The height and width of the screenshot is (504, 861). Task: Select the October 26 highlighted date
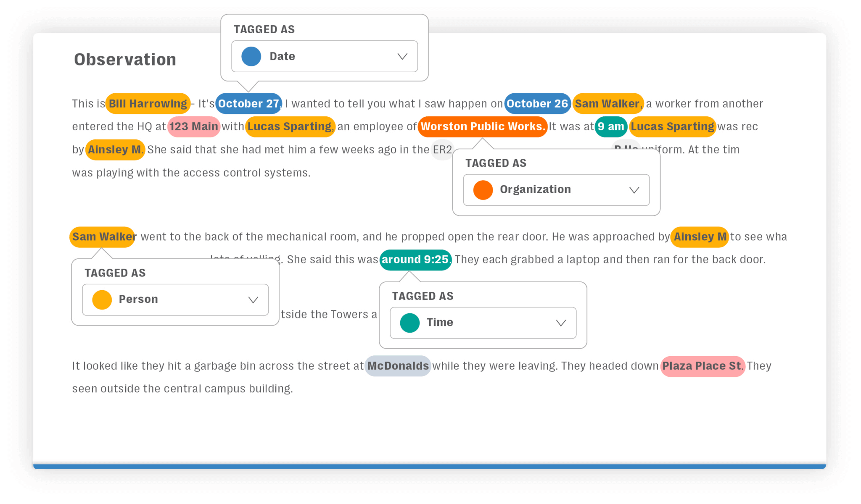538,104
